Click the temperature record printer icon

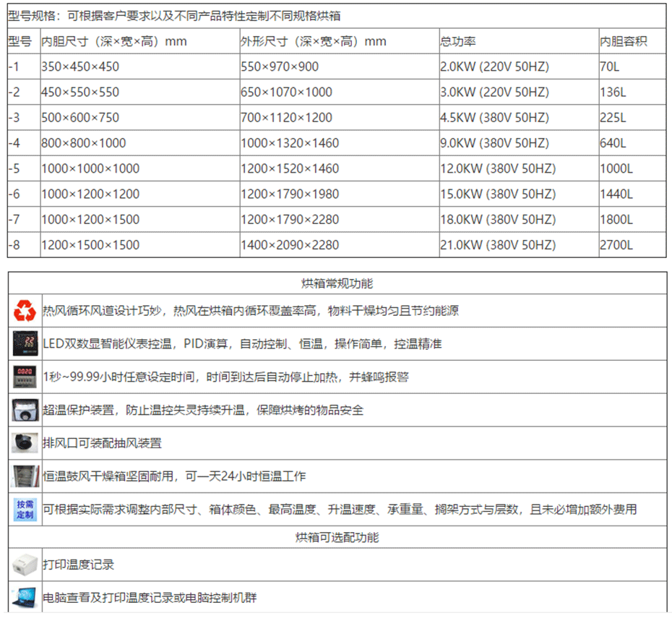[x=25, y=565]
